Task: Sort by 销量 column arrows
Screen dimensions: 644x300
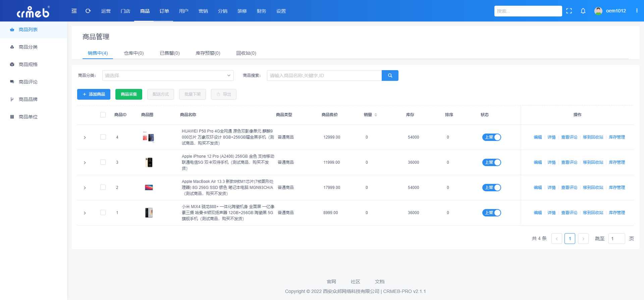Action: (376, 115)
